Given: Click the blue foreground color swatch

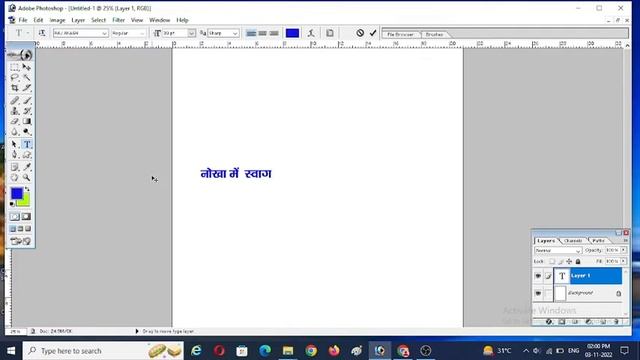Looking at the screenshot, I should pos(17,193).
